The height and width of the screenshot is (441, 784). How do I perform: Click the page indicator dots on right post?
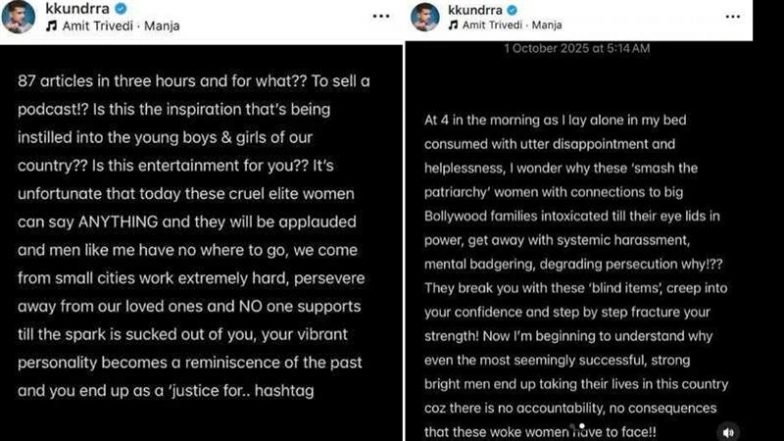pyautogui.click(x=581, y=426)
